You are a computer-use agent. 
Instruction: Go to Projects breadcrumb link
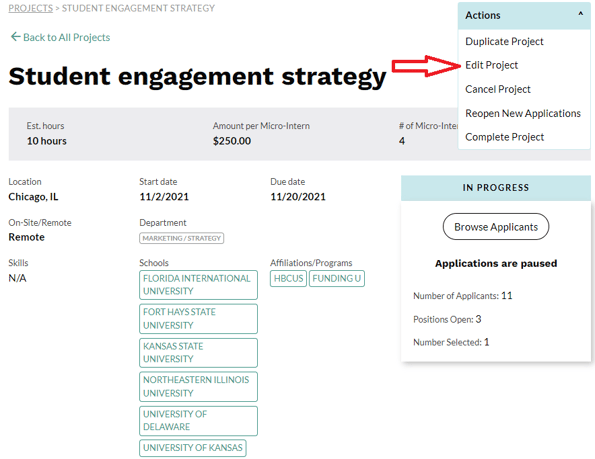[30, 8]
